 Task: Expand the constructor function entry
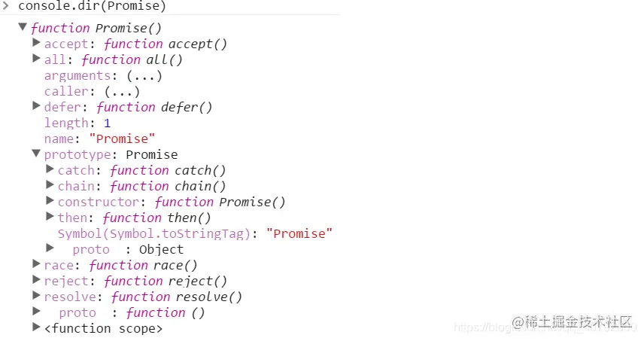click(50, 201)
